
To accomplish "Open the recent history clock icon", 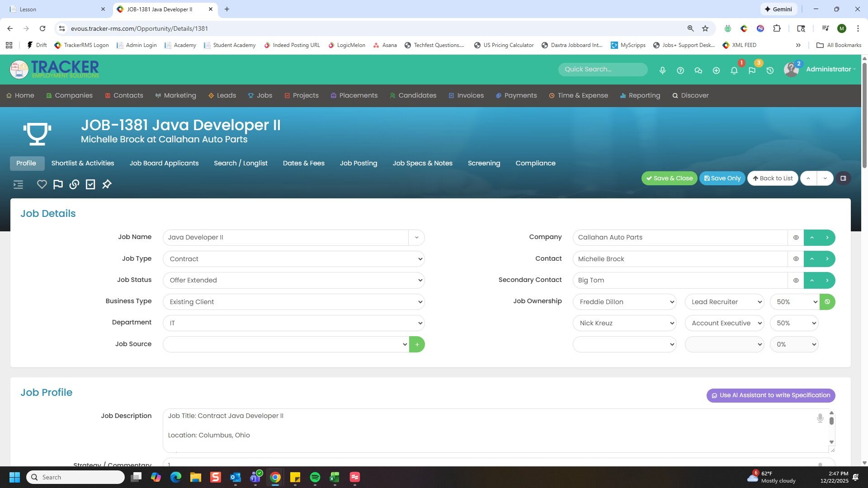I will [x=770, y=70].
